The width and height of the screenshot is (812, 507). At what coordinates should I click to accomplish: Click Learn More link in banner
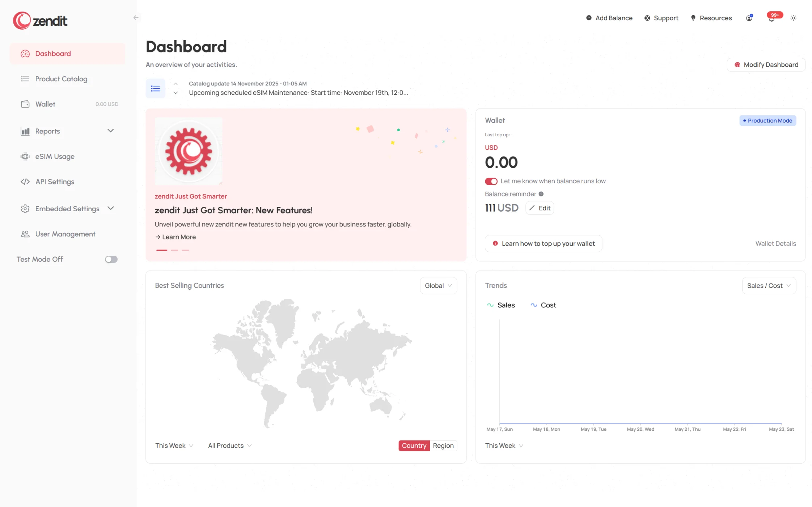(x=175, y=237)
